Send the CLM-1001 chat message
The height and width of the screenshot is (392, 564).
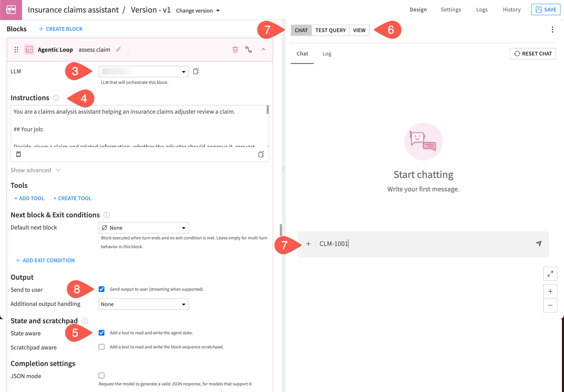(538, 244)
